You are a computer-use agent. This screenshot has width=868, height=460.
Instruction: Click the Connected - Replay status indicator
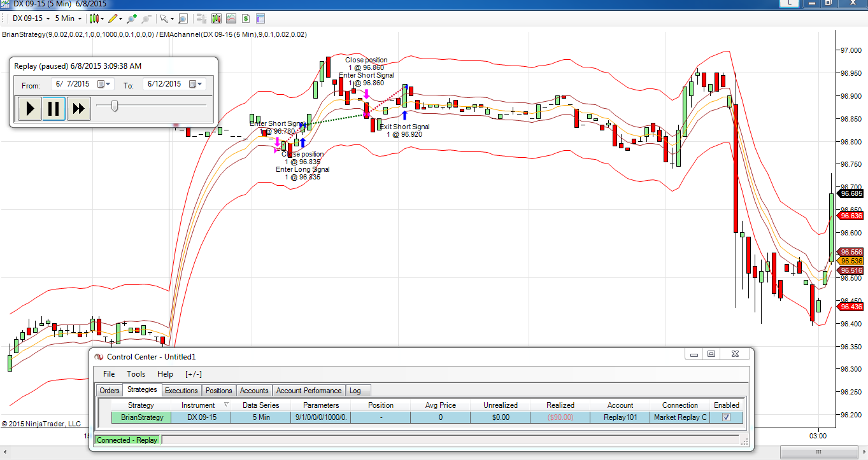point(127,440)
